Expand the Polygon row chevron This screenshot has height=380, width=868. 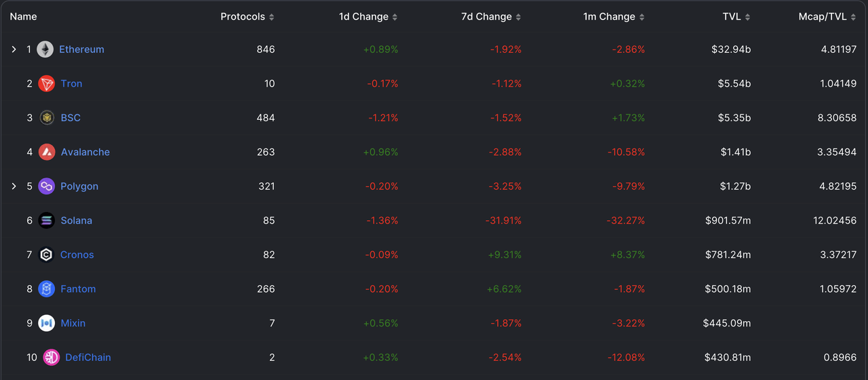tap(14, 186)
